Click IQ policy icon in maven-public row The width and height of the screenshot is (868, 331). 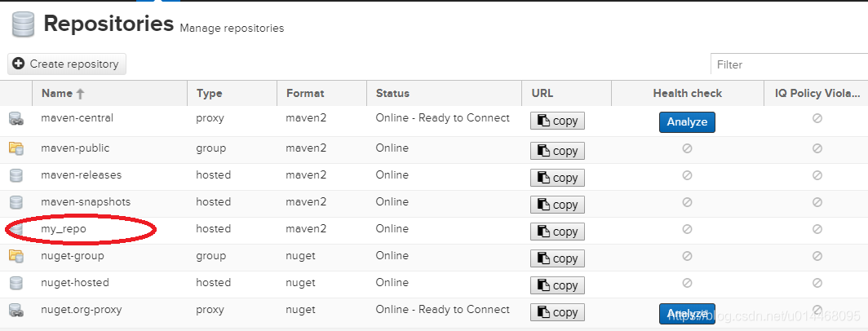pyautogui.click(x=817, y=148)
